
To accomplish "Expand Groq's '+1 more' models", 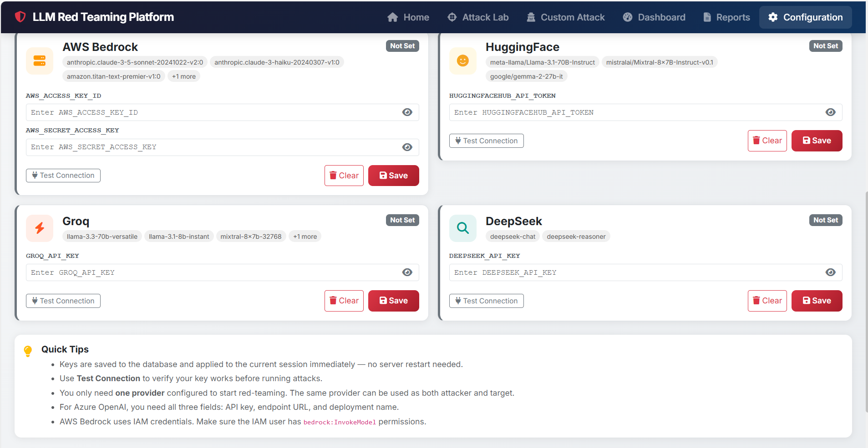I will 305,237.
